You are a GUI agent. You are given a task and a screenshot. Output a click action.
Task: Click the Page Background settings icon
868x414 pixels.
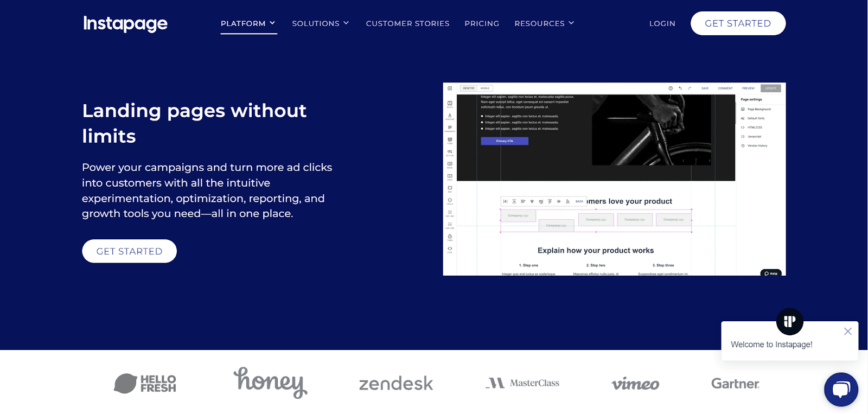[x=743, y=109]
